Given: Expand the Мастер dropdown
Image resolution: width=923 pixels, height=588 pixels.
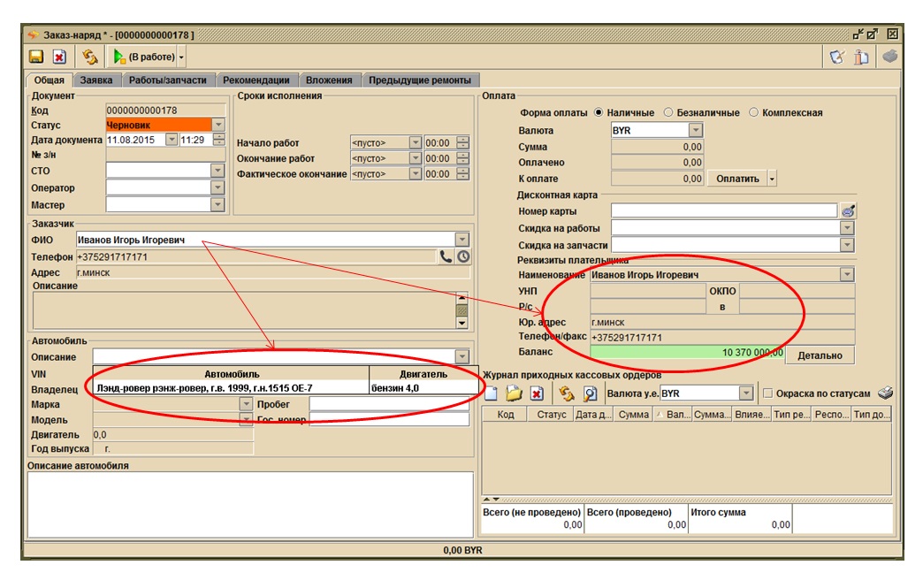Looking at the screenshot, I should (x=217, y=205).
